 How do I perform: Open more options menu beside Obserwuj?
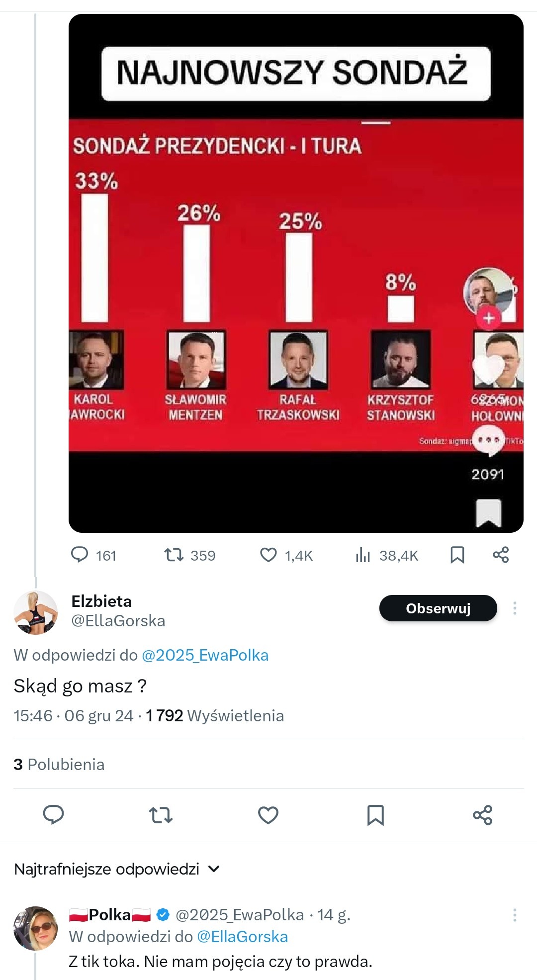point(515,608)
